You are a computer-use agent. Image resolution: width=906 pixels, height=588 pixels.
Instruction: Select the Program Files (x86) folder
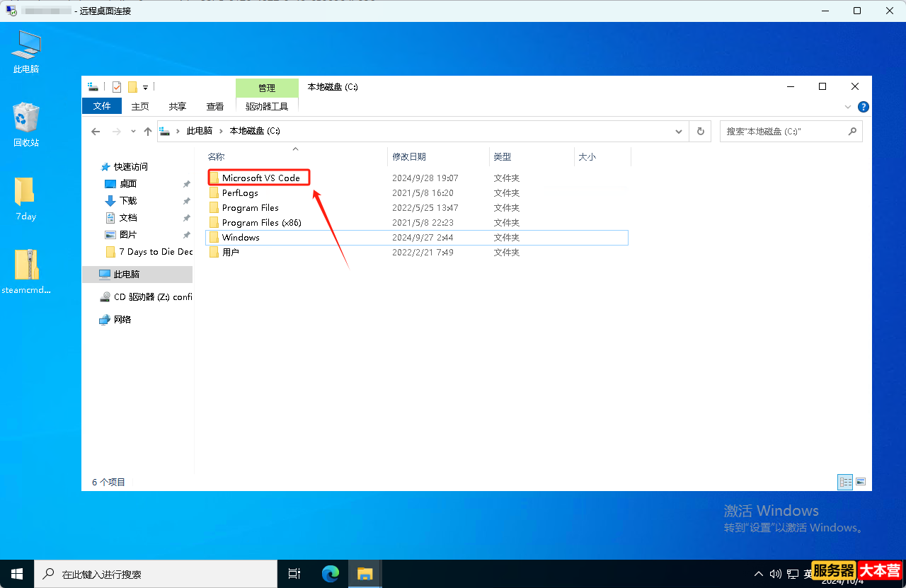(x=261, y=223)
